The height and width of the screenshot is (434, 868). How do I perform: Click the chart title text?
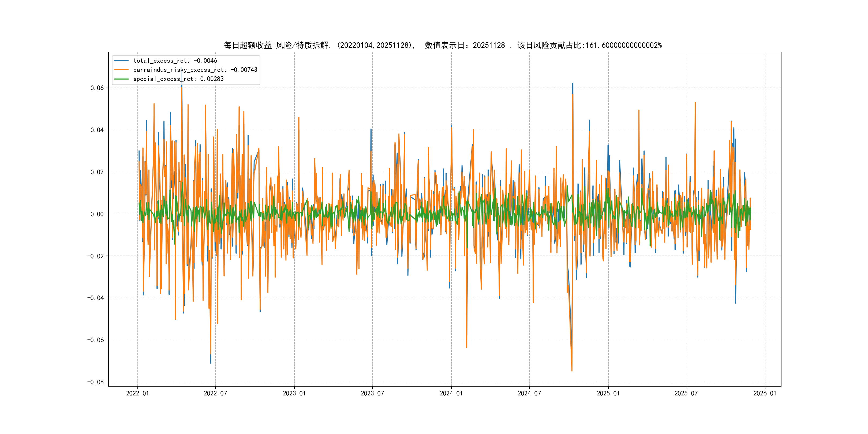443,45
